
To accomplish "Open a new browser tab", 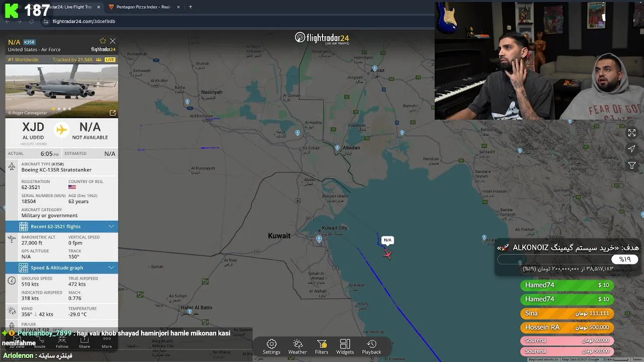I will 190,7.
